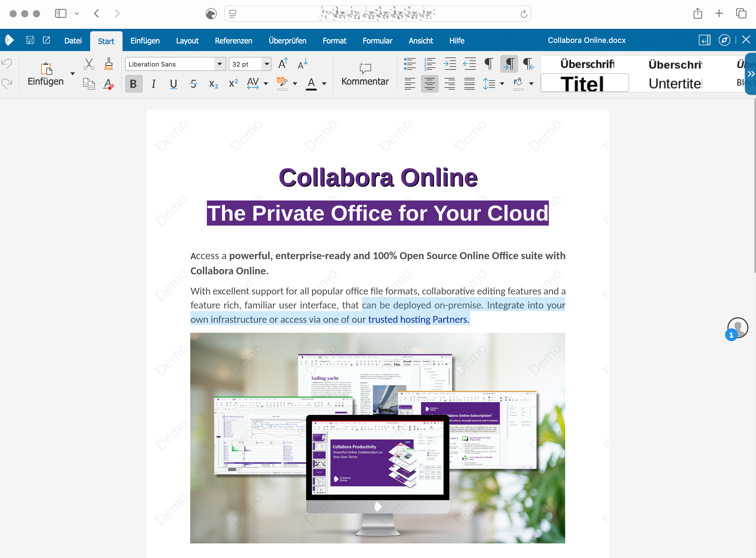Click the increase indent icon
This screenshot has height=558, width=756.
point(449,64)
